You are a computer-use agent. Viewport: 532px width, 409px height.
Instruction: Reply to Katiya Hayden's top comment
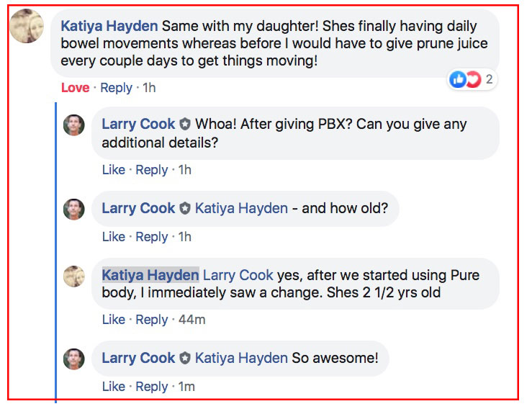[116, 88]
